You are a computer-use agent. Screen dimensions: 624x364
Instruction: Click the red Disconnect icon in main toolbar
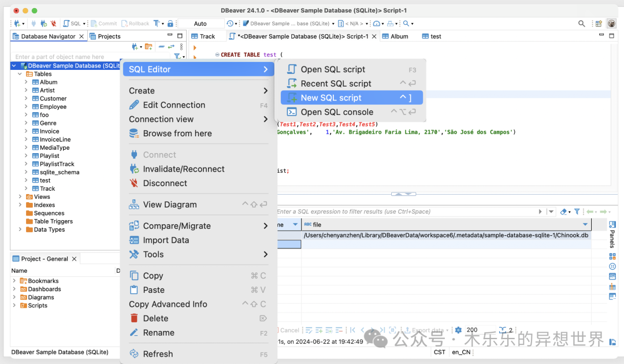(53, 24)
